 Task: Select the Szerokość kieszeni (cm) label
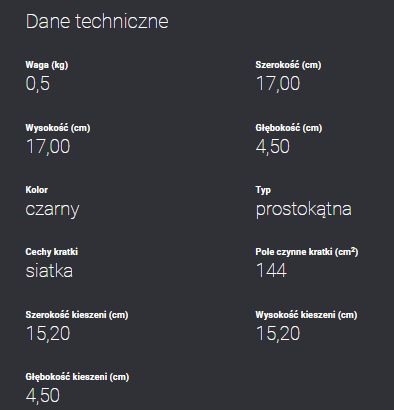point(77,315)
